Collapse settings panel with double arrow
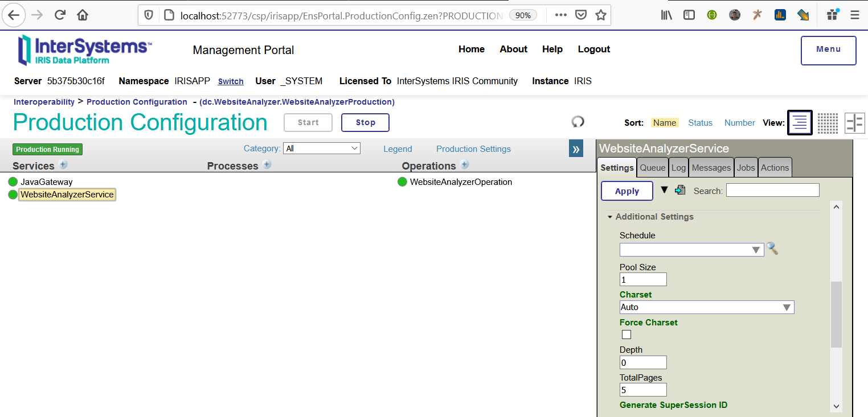This screenshot has width=868, height=417. coord(576,149)
